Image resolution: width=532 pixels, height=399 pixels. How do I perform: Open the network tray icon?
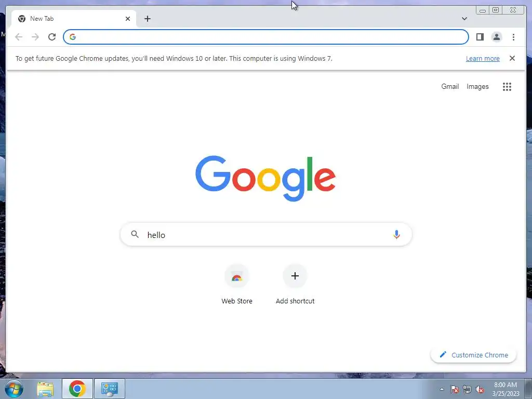[467, 390]
